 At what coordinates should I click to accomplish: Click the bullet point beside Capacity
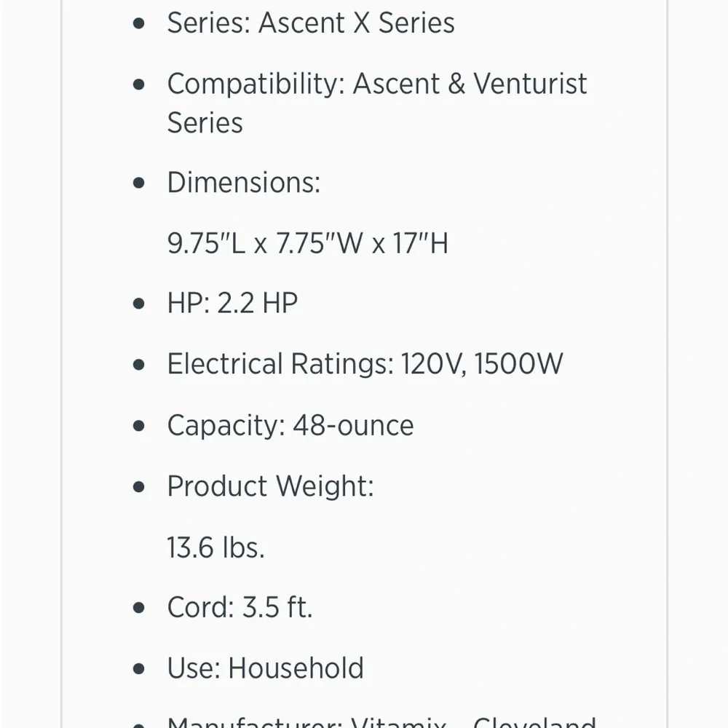click(x=140, y=425)
